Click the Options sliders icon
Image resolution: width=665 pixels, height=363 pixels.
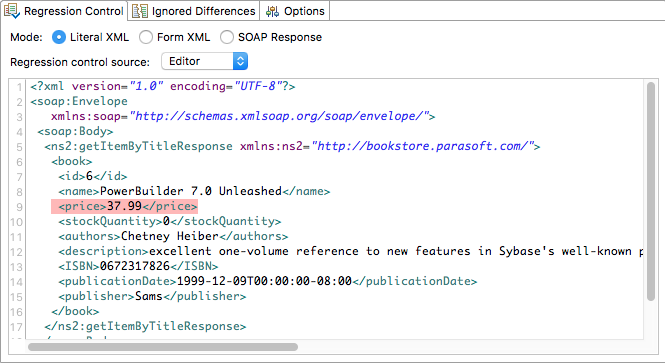(272, 11)
